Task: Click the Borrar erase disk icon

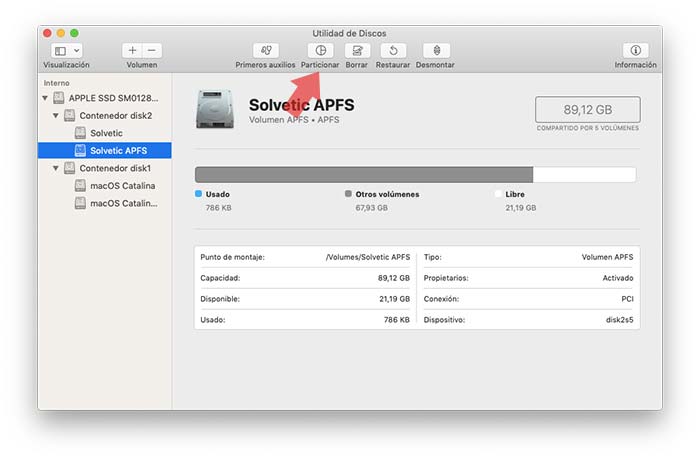Action: (357, 50)
